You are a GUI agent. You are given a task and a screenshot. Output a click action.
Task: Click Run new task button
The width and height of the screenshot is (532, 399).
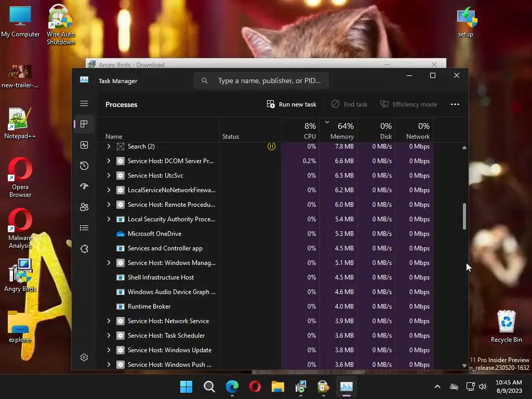click(x=291, y=104)
